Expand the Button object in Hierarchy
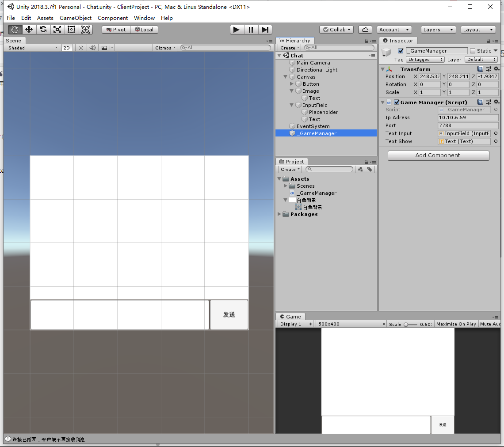504x447 pixels. pyautogui.click(x=291, y=84)
